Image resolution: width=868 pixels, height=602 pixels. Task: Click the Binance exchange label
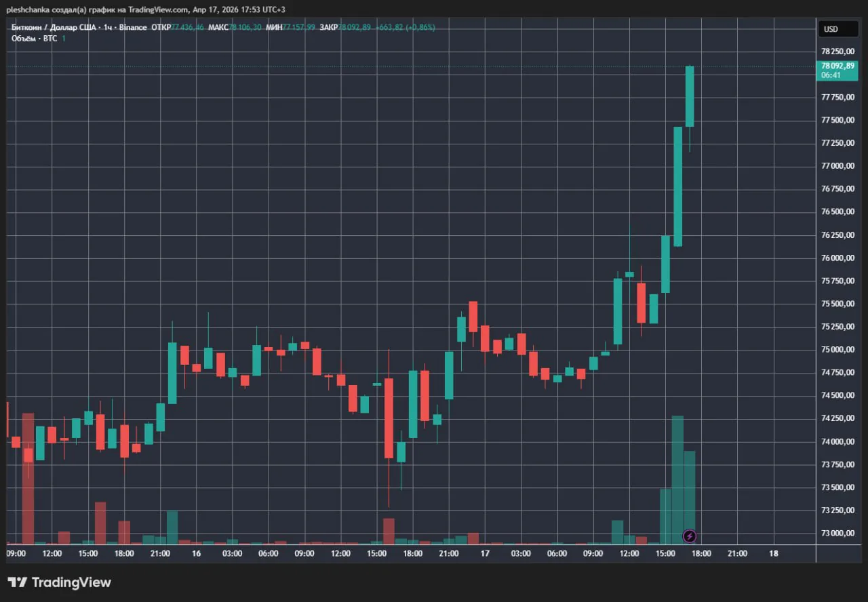pyautogui.click(x=133, y=27)
